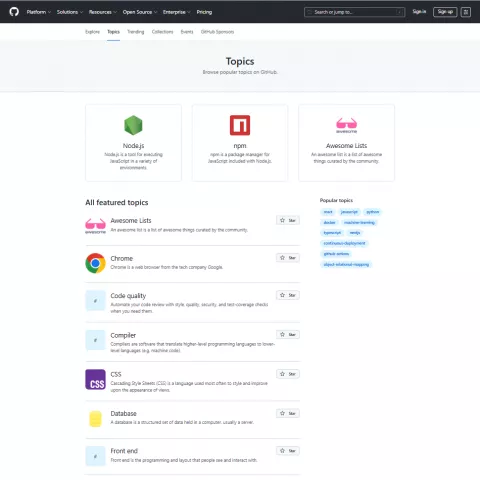Star the Chrome topic
Viewport: 480px width, 480px height.
point(288,258)
